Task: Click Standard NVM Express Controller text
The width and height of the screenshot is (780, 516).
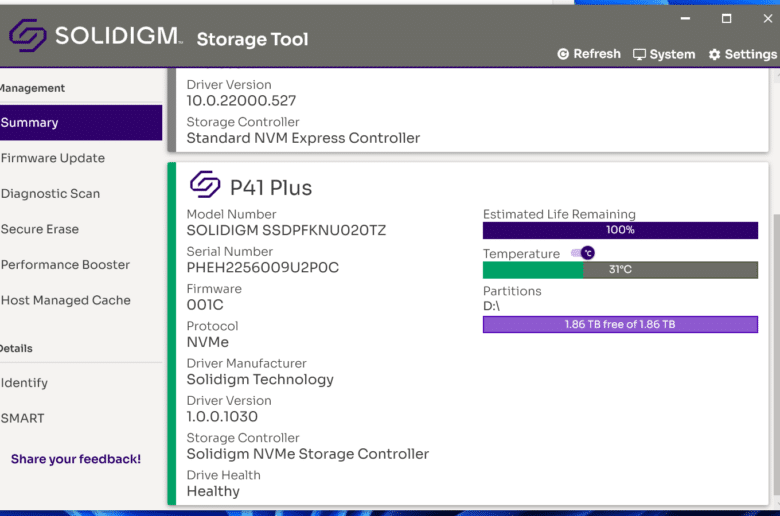Action: click(x=303, y=138)
